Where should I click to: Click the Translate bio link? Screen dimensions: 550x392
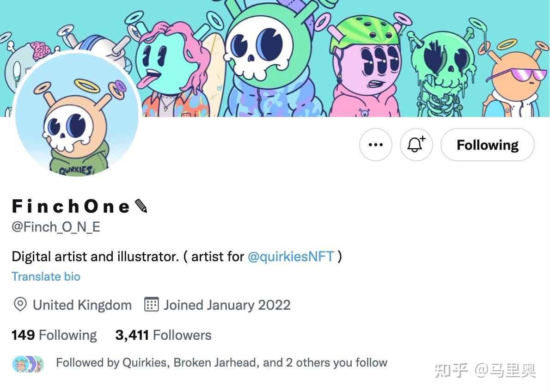(x=46, y=276)
